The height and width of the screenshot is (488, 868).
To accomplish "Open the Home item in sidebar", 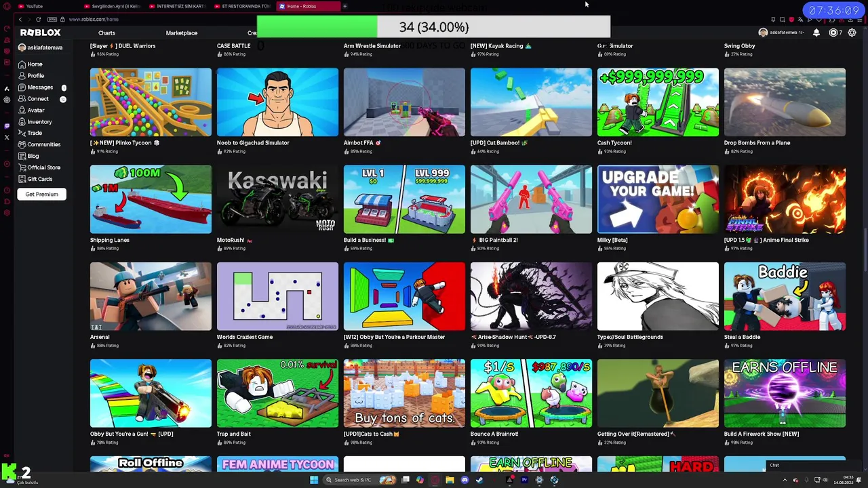I will point(31,64).
